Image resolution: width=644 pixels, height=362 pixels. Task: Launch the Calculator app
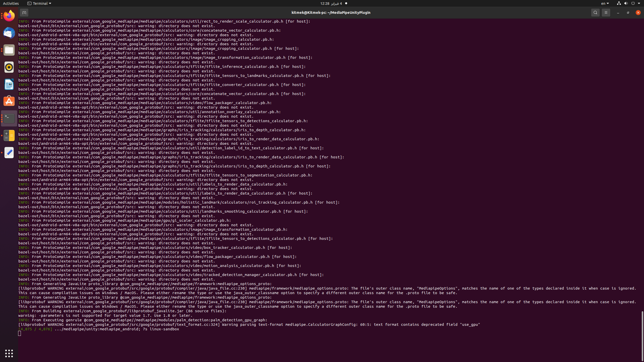pyautogui.click(x=9, y=135)
